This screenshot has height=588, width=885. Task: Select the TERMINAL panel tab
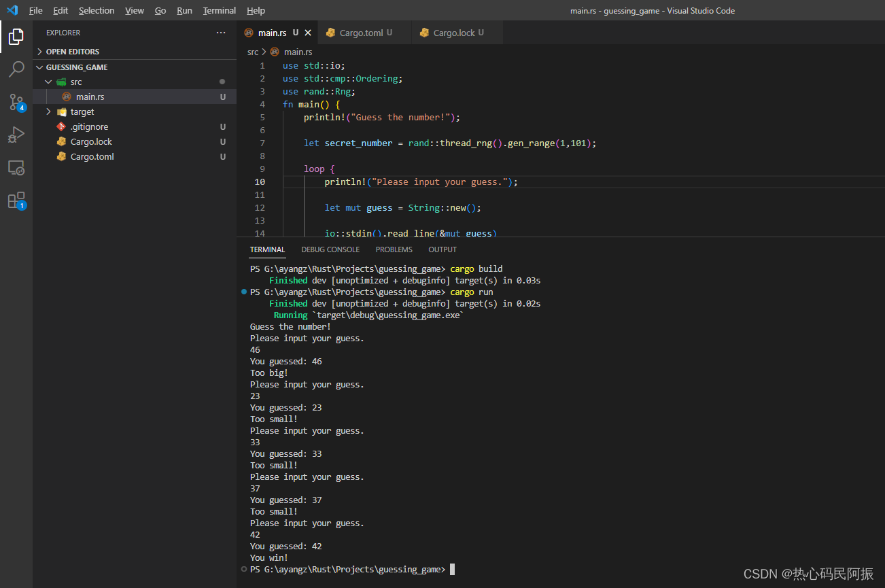[x=267, y=249]
